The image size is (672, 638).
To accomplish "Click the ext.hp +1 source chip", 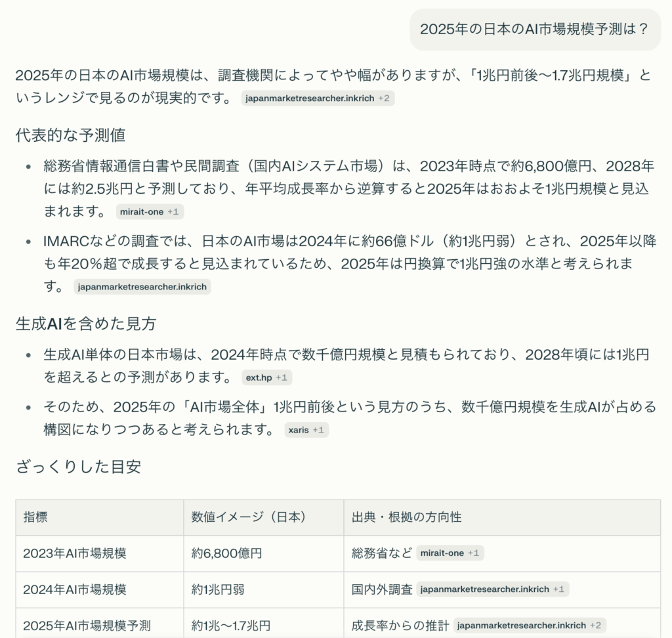I will tap(266, 377).
